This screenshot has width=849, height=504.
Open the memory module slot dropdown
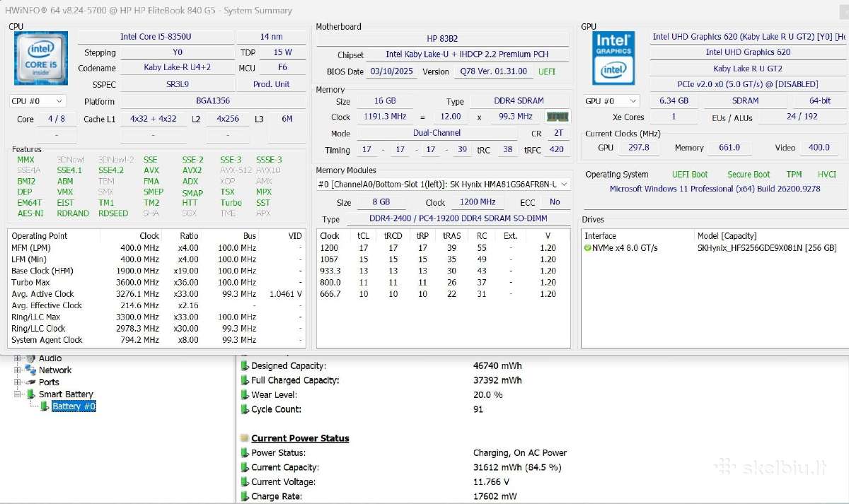click(443, 184)
